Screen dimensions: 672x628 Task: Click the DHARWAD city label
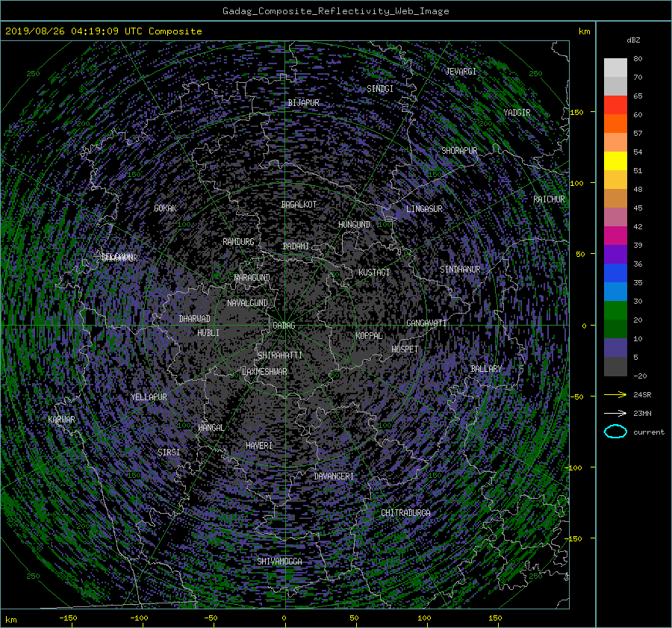point(195,319)
